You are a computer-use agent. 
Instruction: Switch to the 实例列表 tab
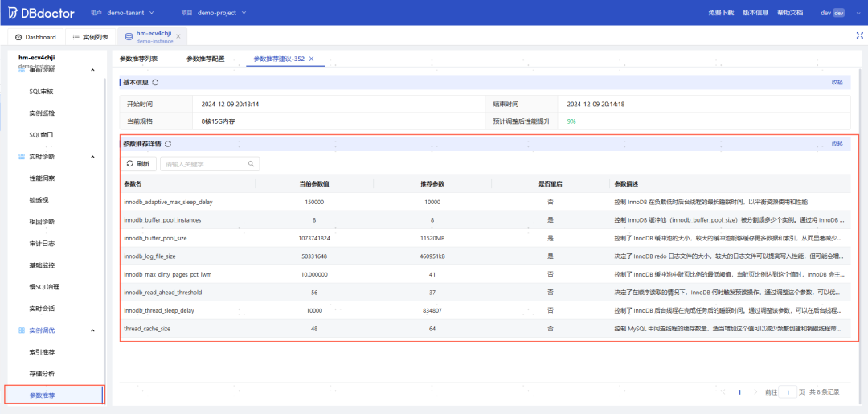(x=90, y=37)
